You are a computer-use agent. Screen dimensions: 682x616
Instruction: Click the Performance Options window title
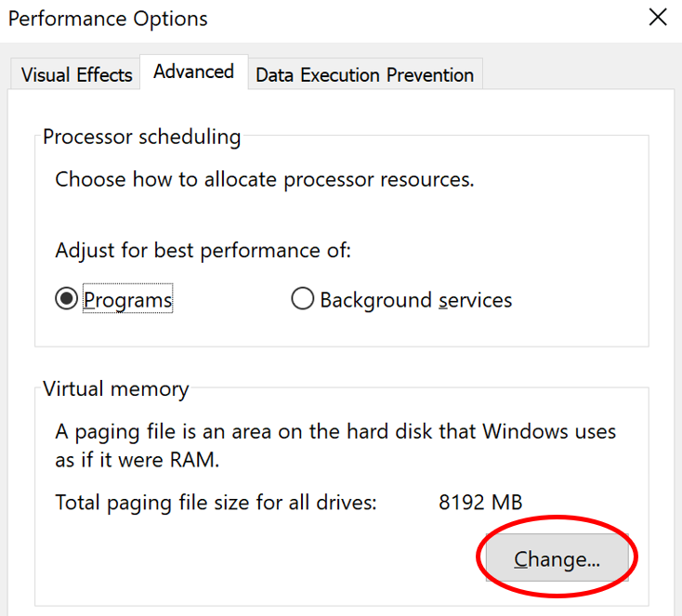[x=108, y=19]
